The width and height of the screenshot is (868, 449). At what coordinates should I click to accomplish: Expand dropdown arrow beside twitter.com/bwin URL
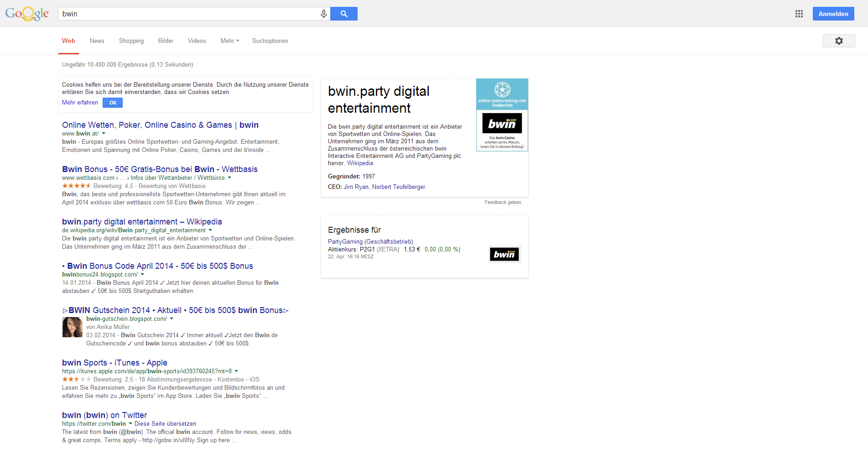[130, 424]
